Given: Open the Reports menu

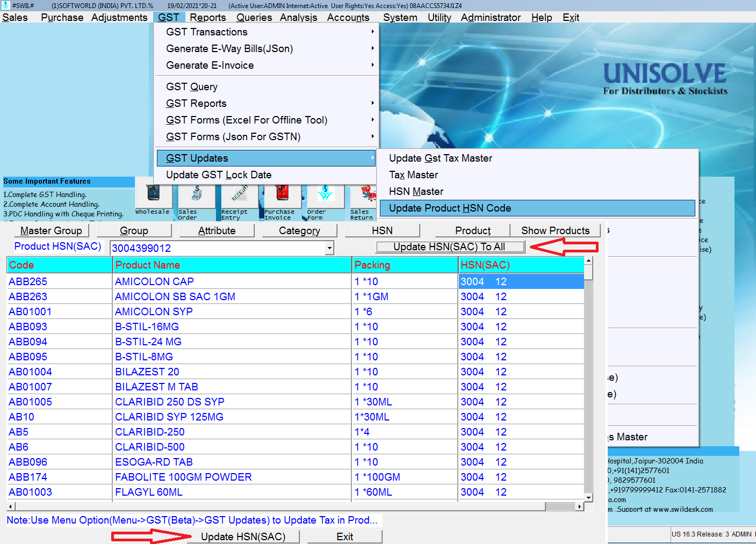Looking at the screenshot, I should click(207, 17).
